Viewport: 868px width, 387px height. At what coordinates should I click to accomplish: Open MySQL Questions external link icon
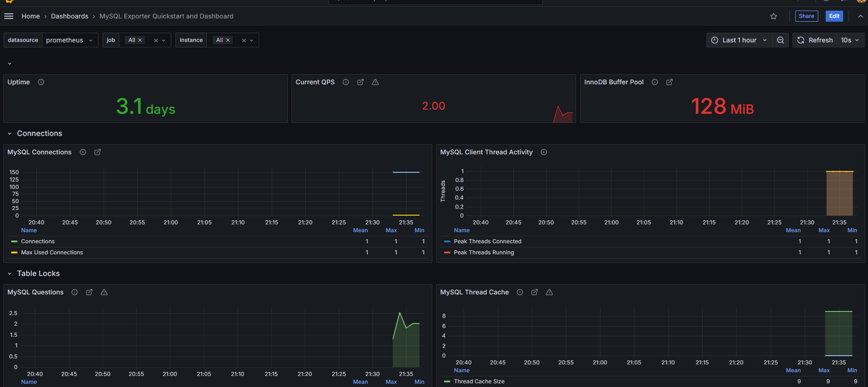tap(89, 292)
